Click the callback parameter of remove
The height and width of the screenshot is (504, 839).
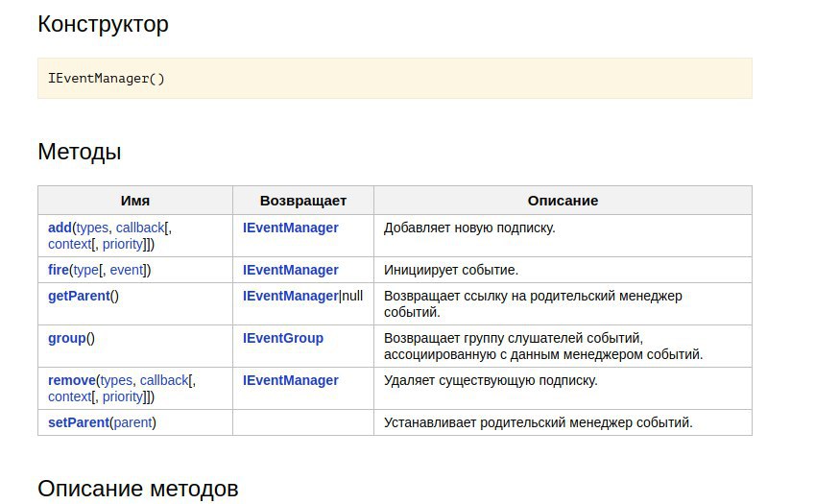164,381
